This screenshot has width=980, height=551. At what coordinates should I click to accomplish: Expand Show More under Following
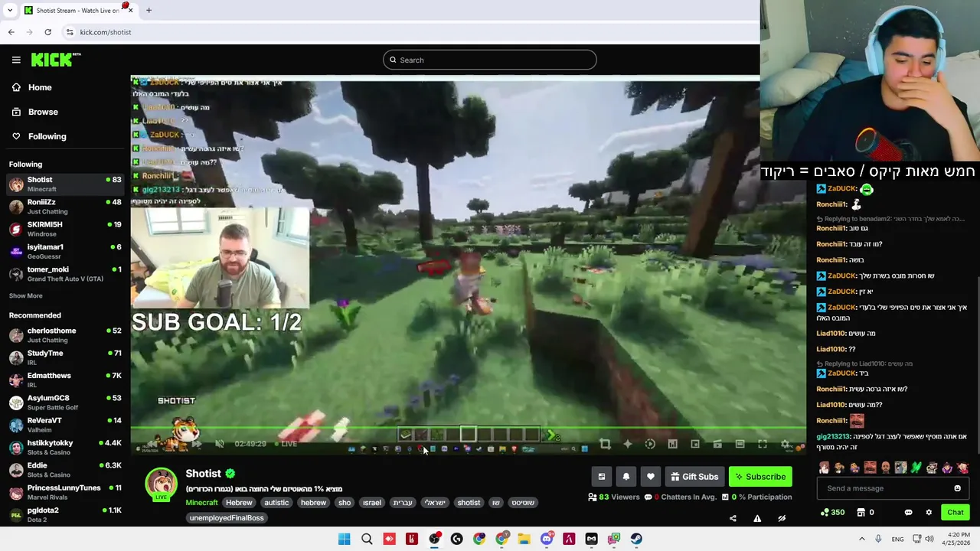(x=25, y=295)
